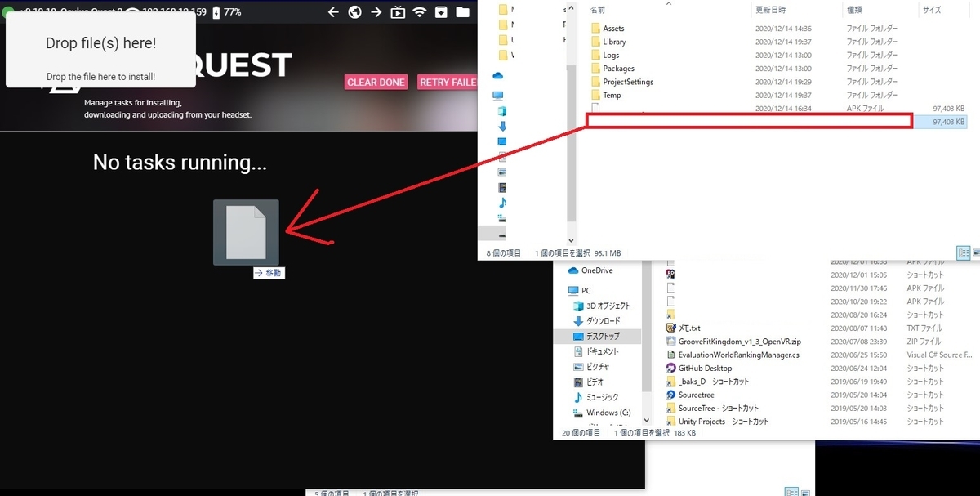Sort by the 更新日時 column header
The width and height of the screenshot is (980, 496).
point(772,10)
